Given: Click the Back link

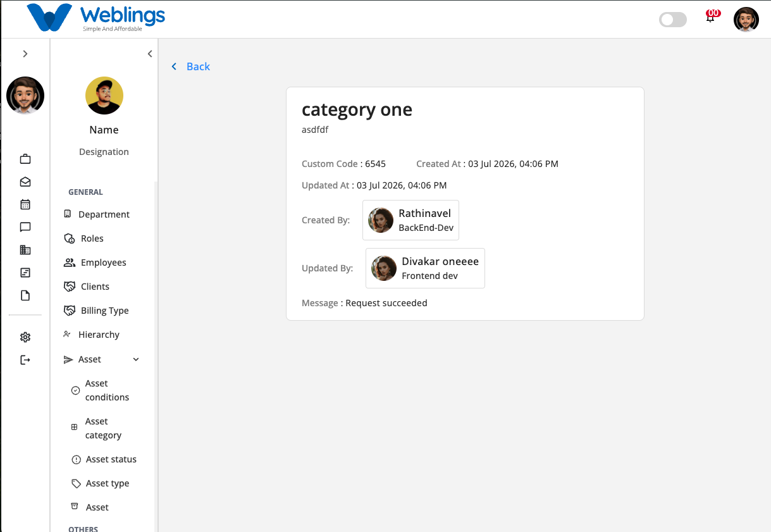Looking at the screenshot, I should point(198,66).
